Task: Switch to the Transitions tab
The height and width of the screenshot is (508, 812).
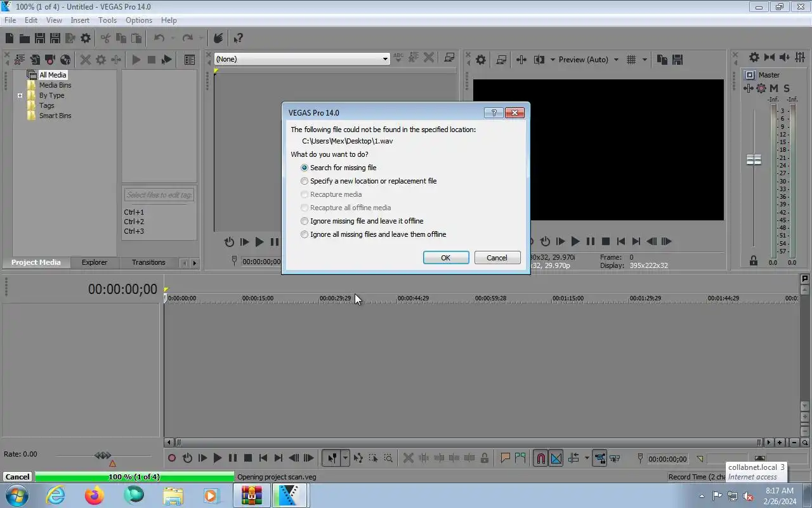Action: coord(148,262)
